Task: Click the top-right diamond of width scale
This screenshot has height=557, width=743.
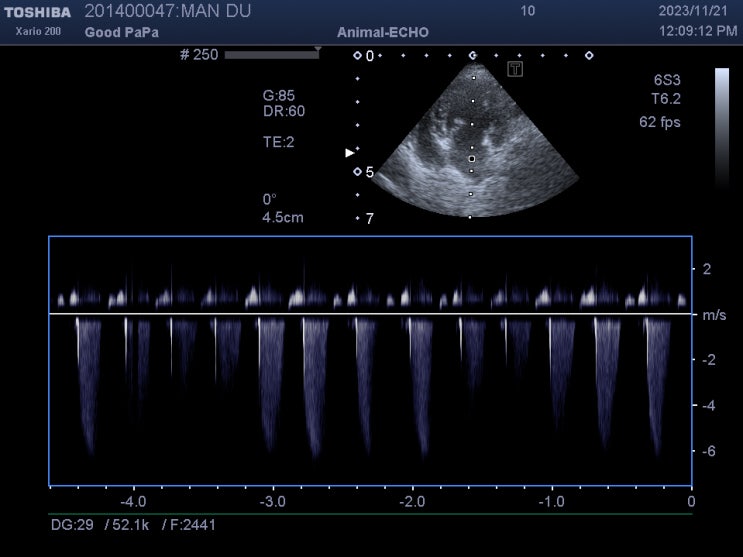Action: click(588, 56)
